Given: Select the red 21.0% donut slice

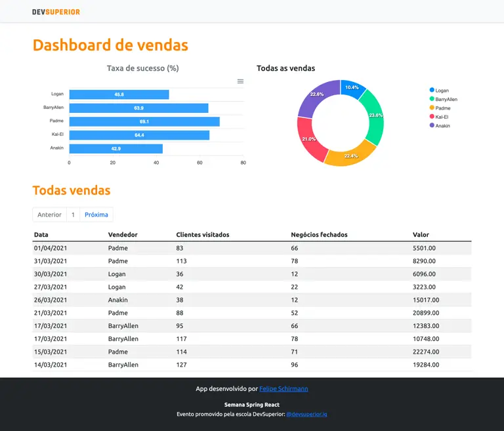Looking at the screenshot, I should coord(307,138).
